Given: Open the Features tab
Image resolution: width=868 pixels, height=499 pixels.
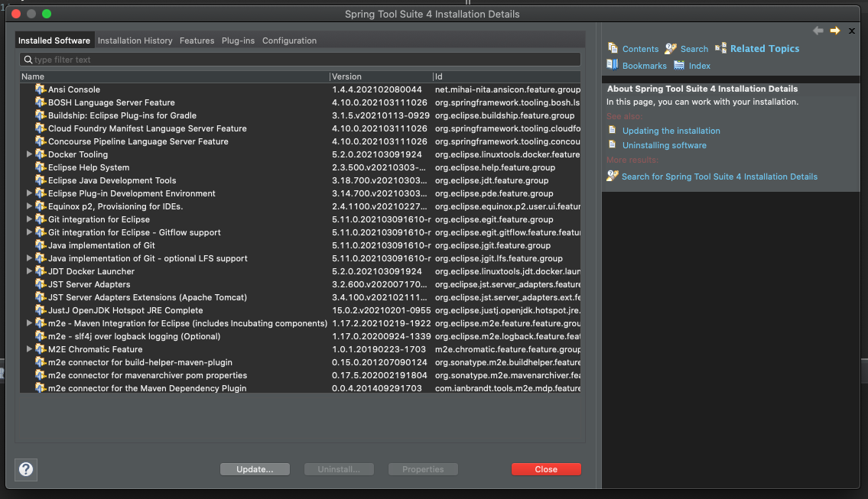Looking at the screenshot, I should point(197,41).
